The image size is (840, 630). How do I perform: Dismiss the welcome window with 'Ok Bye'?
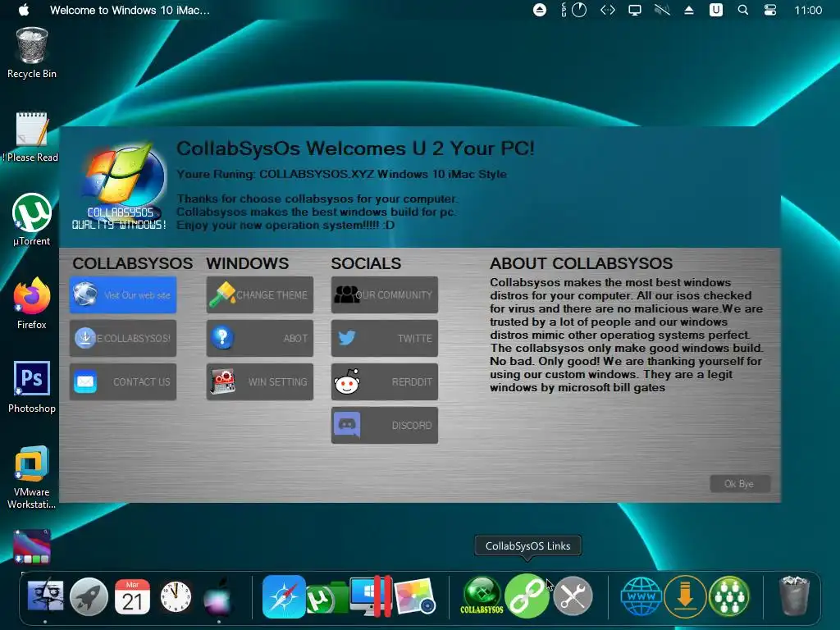point(740,484)
